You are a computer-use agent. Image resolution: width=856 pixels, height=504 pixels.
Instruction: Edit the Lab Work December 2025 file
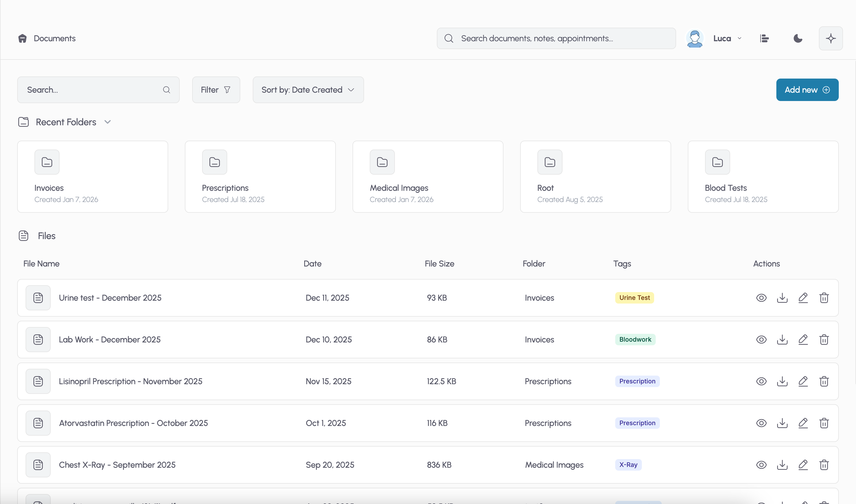click(x=803, y=340)
